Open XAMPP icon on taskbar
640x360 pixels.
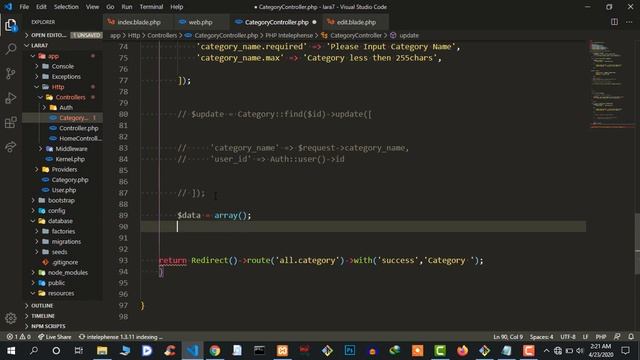click(282, 351)
